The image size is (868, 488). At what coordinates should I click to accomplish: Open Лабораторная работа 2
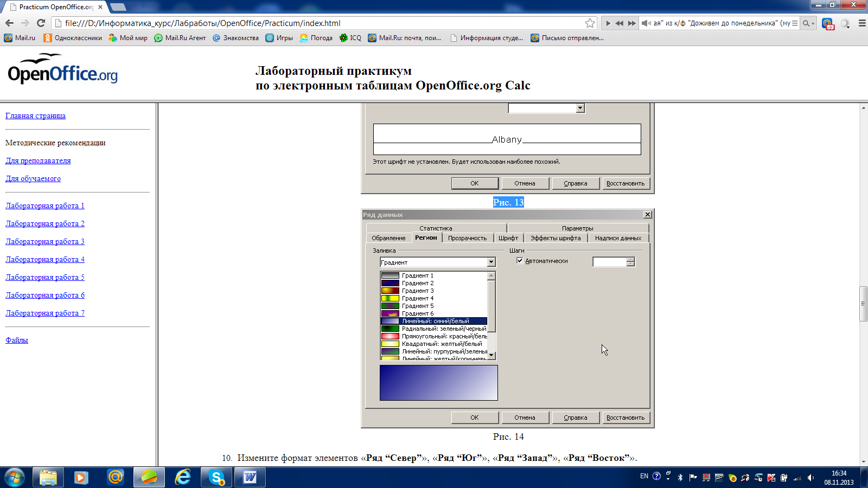(45, 223)
